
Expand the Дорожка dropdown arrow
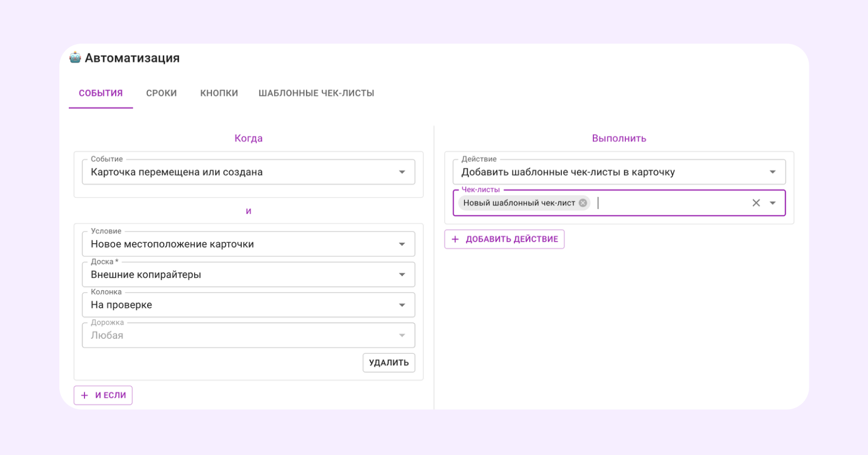click(402, 335)
